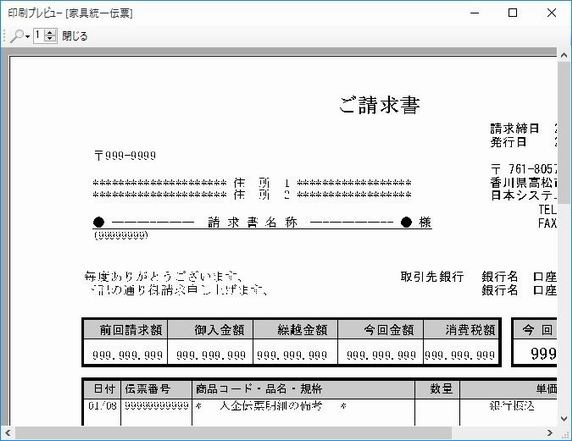Click the ご請求書 heading on the preview page
Screen dimensions: 572x441
(x=379, y=105)
